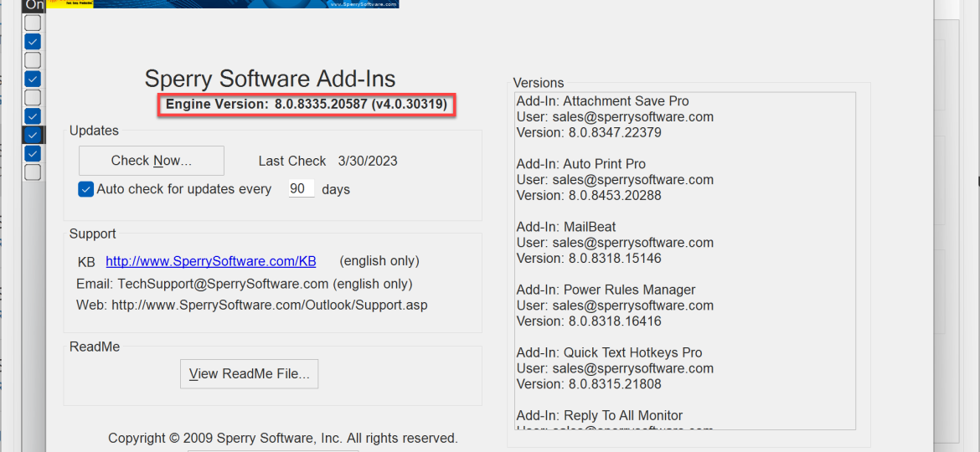The image size is (980, 452).
Task: Click the Copyright 2009 Sperry Software text
Action: 283,438
